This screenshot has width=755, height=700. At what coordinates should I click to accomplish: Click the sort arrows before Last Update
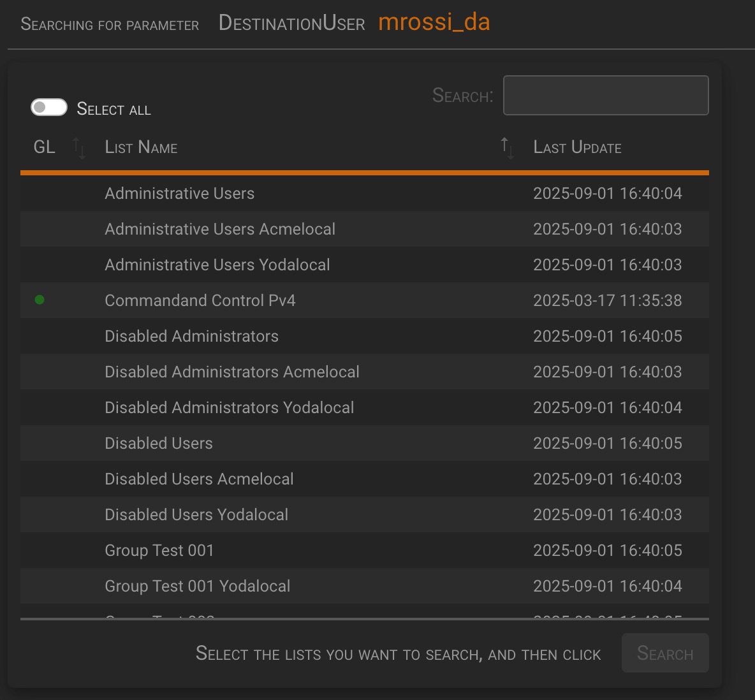click(507, 148)
